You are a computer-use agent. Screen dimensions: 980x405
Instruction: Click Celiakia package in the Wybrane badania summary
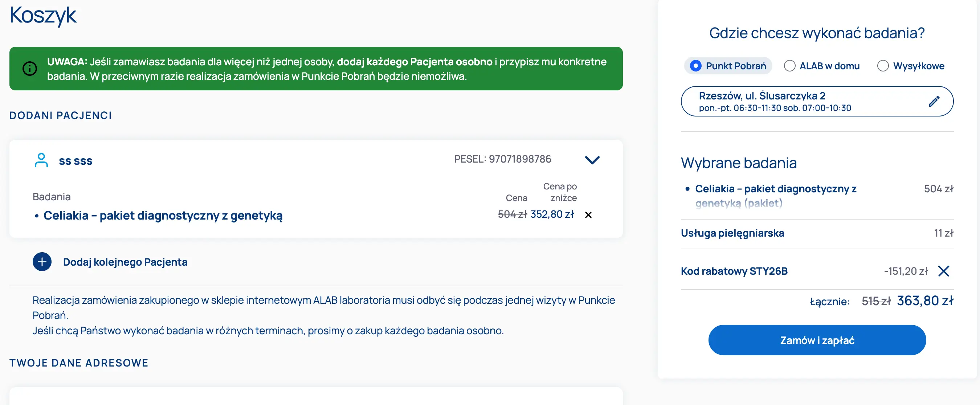click(775, 189)
